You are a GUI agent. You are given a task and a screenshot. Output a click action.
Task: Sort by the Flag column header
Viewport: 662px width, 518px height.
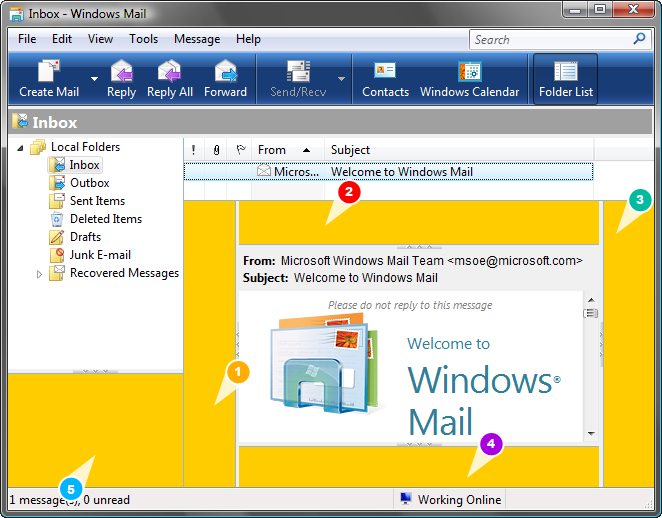(240, 150)
